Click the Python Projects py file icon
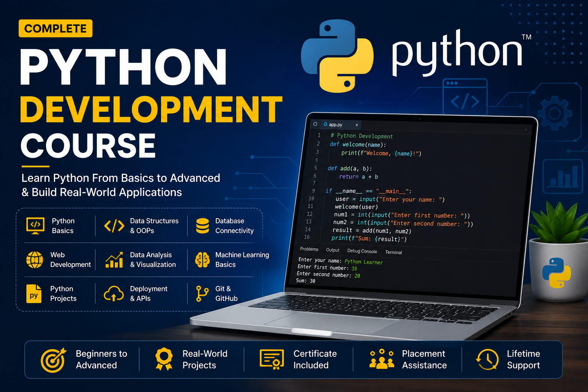 coord(34,294)
